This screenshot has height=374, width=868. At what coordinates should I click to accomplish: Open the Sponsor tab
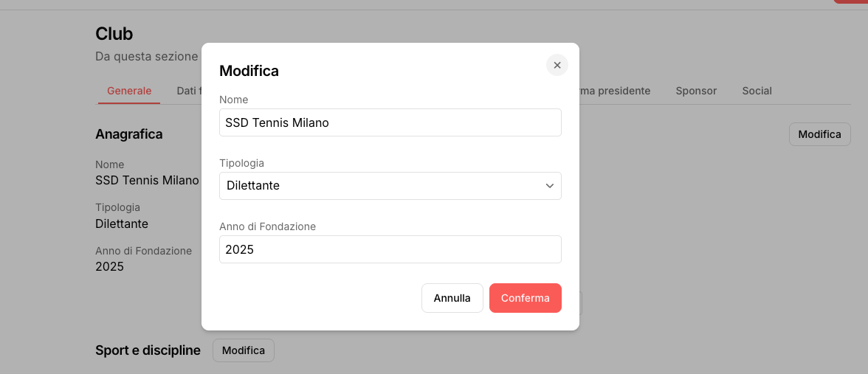pos(696,91)
